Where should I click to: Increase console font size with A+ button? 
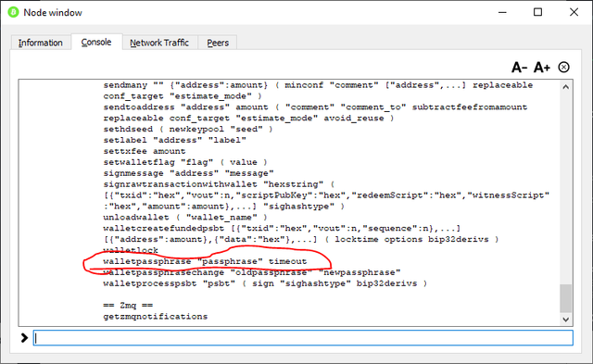pyautogui.click(x=541, y=68)
